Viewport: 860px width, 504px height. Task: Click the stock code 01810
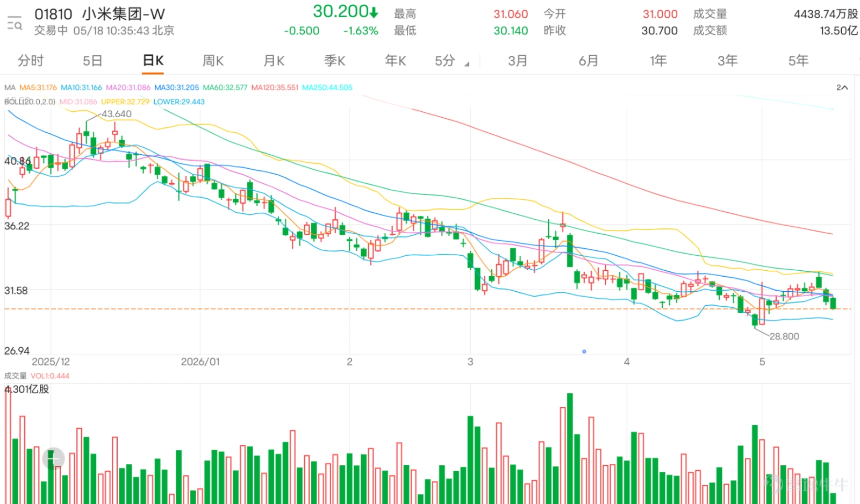coord(53,14)
